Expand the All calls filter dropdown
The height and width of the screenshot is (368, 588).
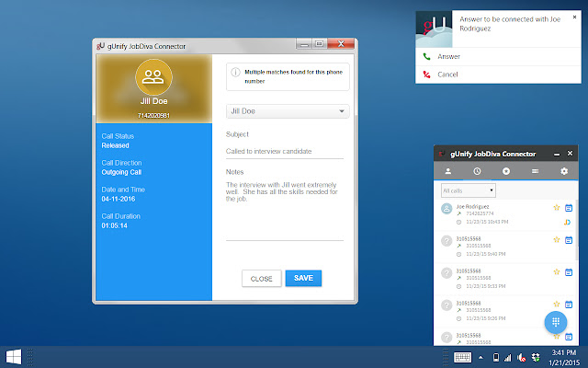click(x=469, y=190)
